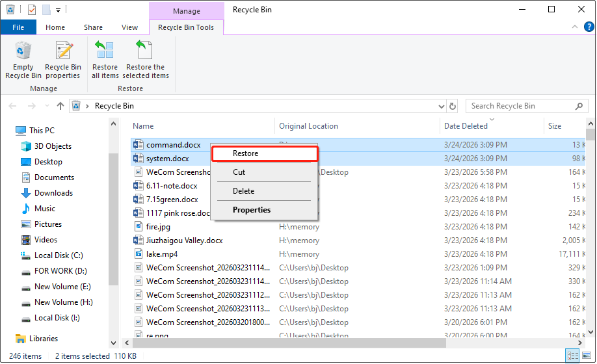Select the 6.11-note.docx file

pos(172,186)
